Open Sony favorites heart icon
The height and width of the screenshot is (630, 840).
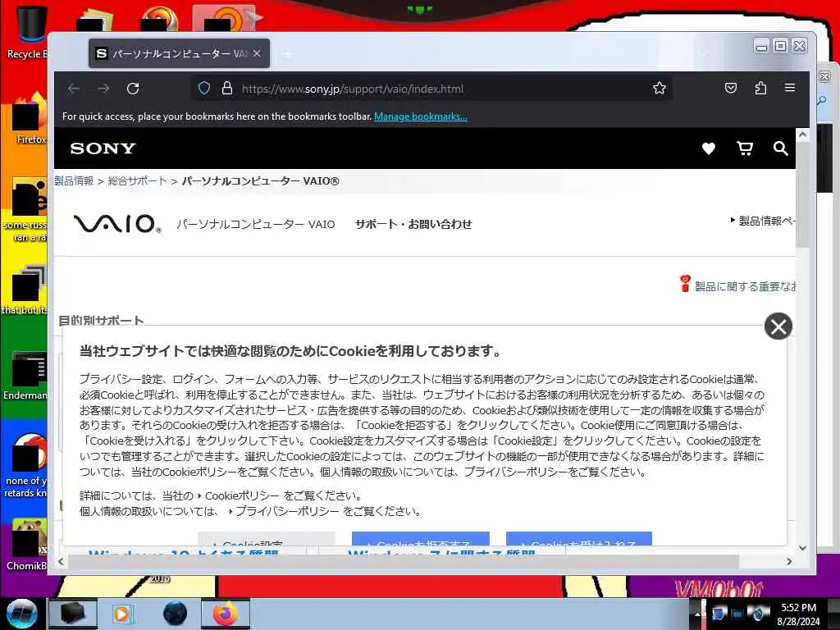[x=709, y=148]
